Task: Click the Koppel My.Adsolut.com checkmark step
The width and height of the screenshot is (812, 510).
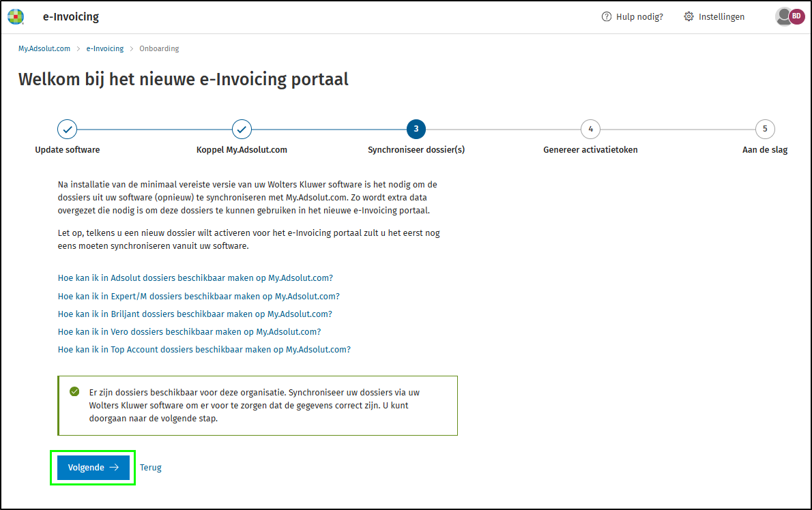Action: pos(242,128)
